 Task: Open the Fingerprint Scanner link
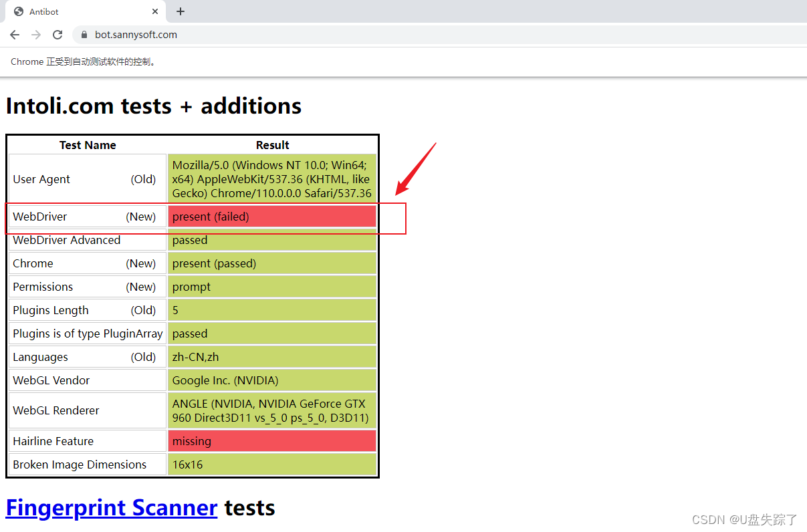[111, 507]
